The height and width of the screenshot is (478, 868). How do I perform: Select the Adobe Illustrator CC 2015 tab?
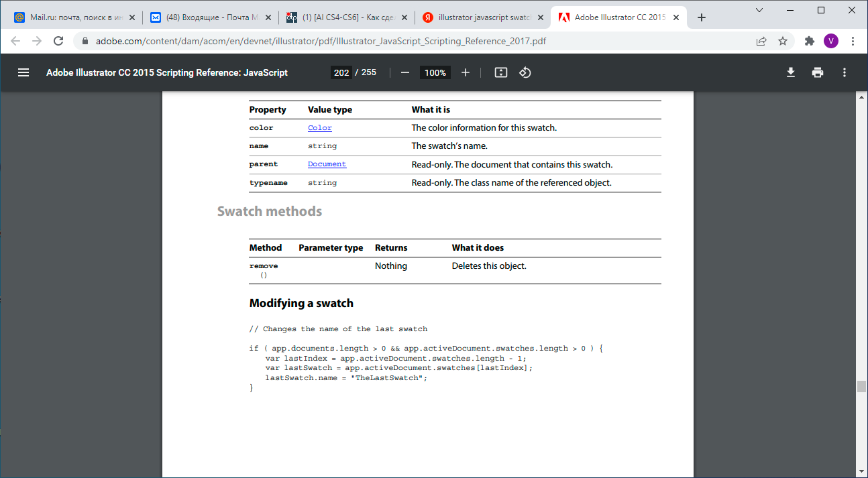(617, 17)
